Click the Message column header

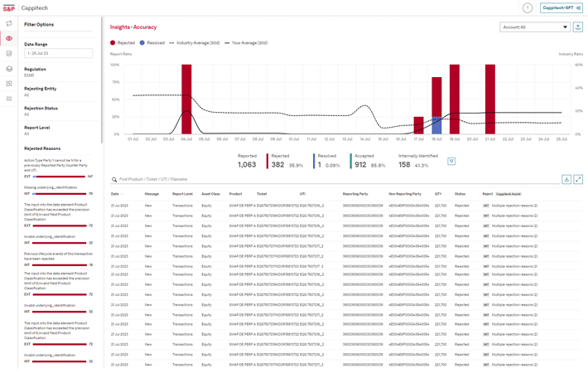(x=152, y=194)
